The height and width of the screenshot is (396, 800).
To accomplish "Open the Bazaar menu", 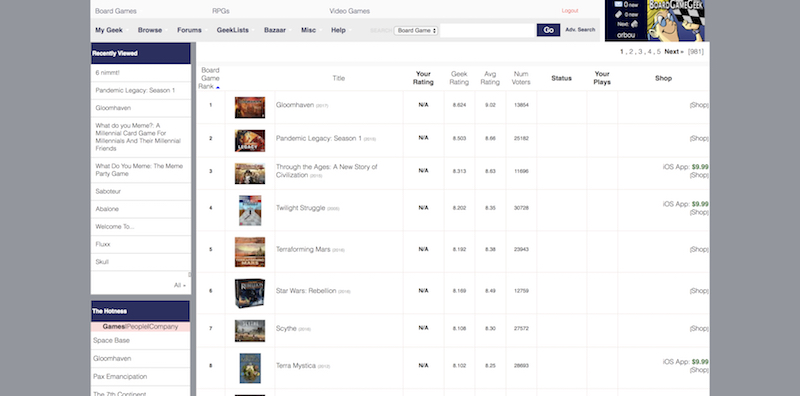I will point(274,30).
